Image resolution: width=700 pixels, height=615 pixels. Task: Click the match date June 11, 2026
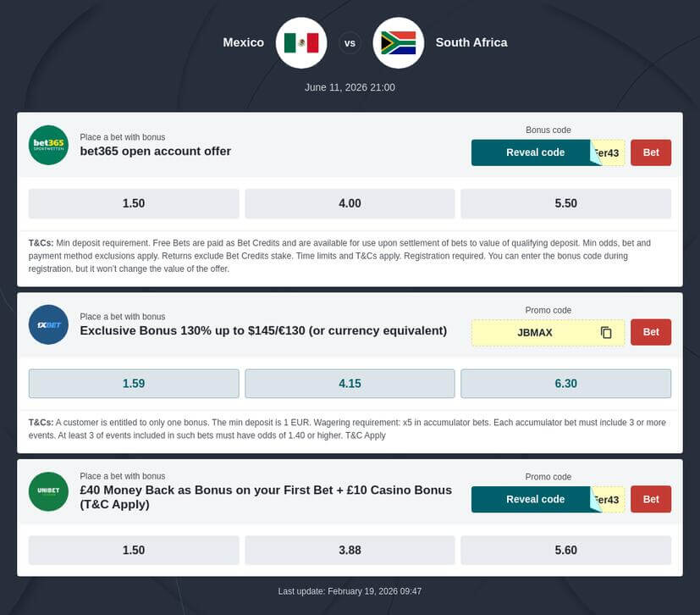[x=350, y=87]
